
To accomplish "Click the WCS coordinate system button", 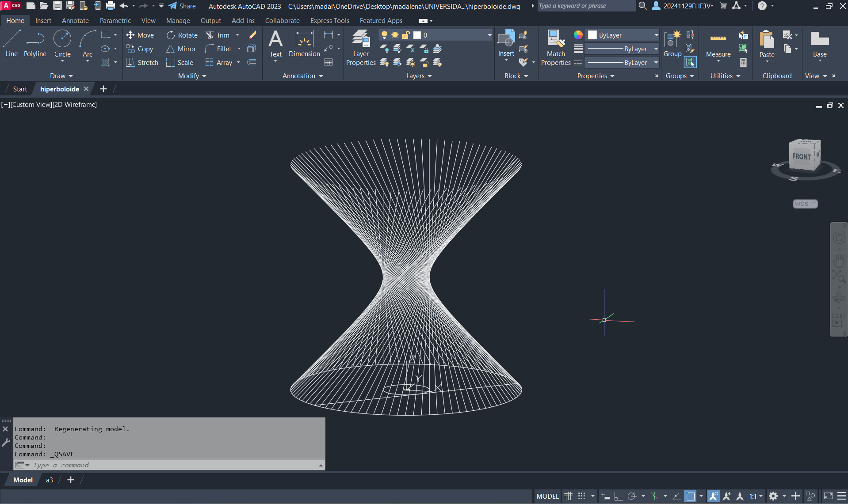I will point(805,204).
